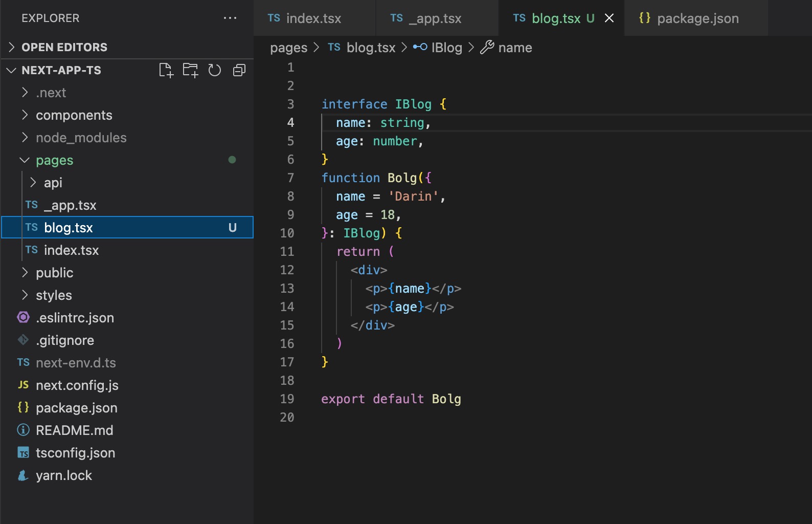The width and height of the screenshot is (812, 524).
Task: Click the blog.tsx breadcrumb segment
Action: pos(371,48)
